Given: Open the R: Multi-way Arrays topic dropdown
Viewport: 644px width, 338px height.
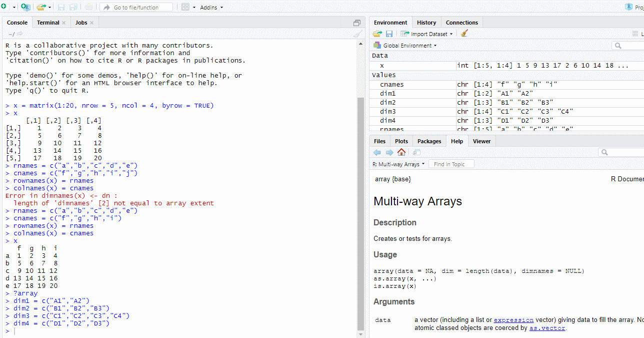Looking at the screenshot, I should tap(399, 164).
